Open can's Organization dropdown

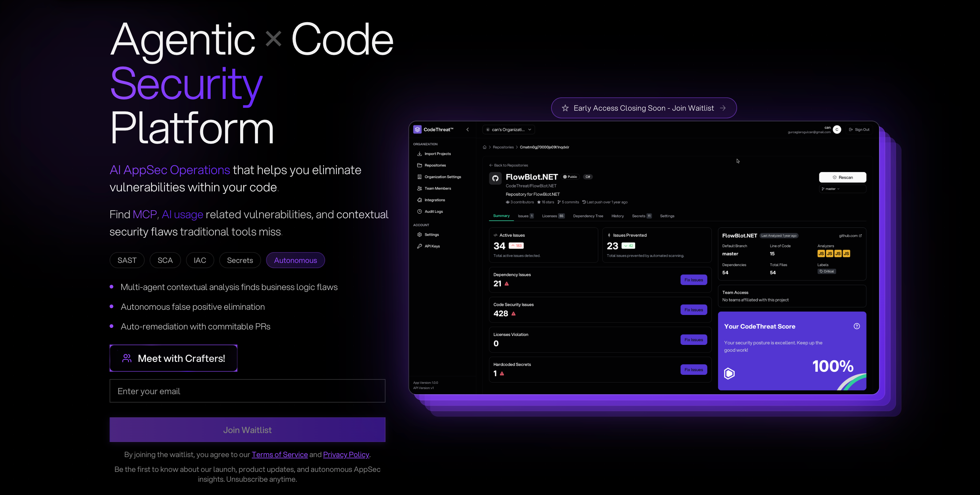point(508,129)
